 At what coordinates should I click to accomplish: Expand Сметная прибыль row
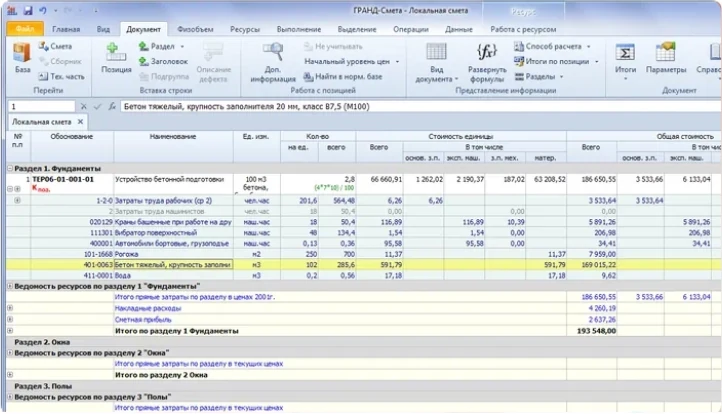(x=10, y=319)
